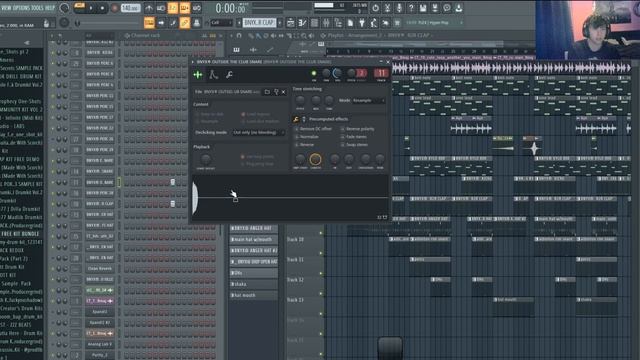
Task: Click the X icon beside the sample file name
Action: [x=284, y=92]
